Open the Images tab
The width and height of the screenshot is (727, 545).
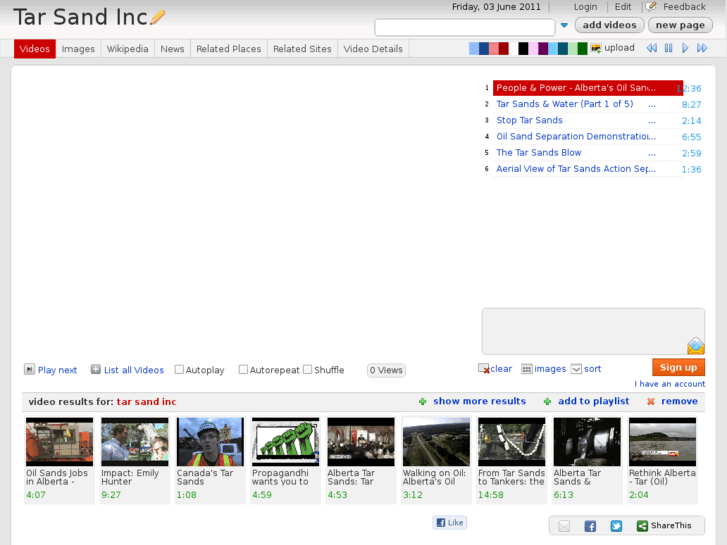click(x=78, y=49)
